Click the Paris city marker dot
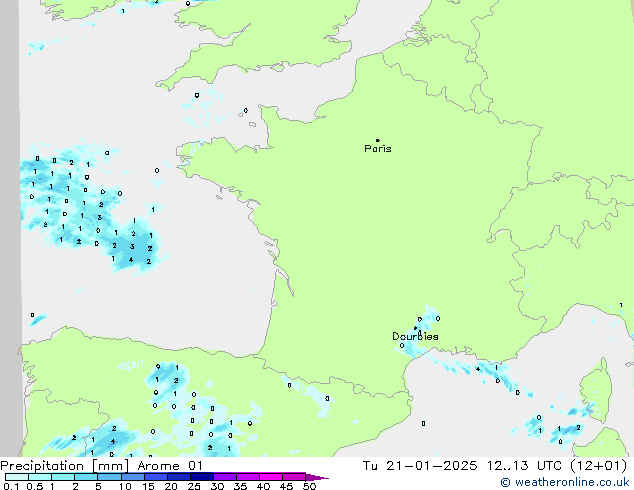 378,140
